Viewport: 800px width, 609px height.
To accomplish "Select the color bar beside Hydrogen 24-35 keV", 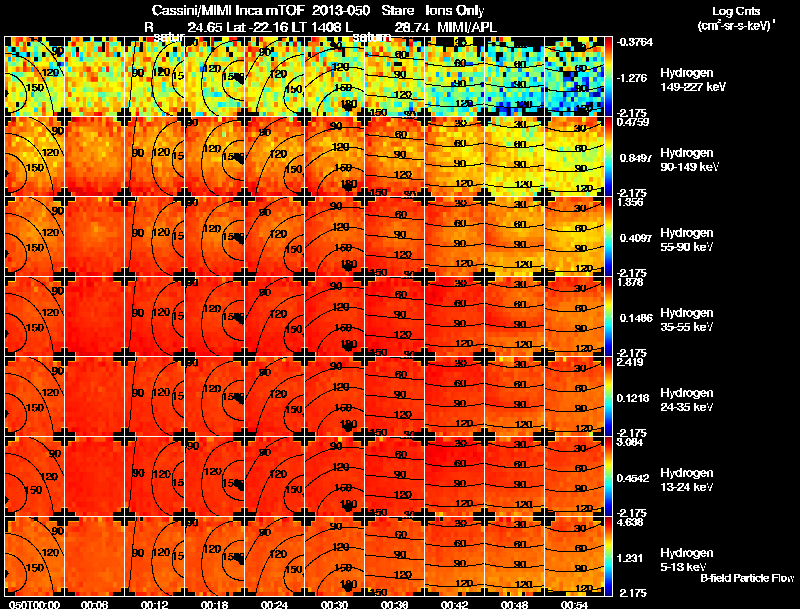I will (608, 397).
